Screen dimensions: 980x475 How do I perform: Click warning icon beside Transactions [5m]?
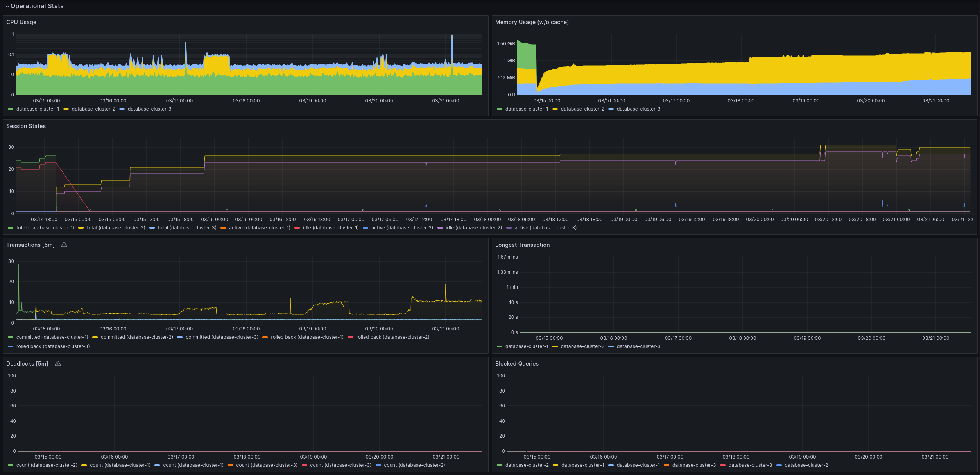click(64, 245)
